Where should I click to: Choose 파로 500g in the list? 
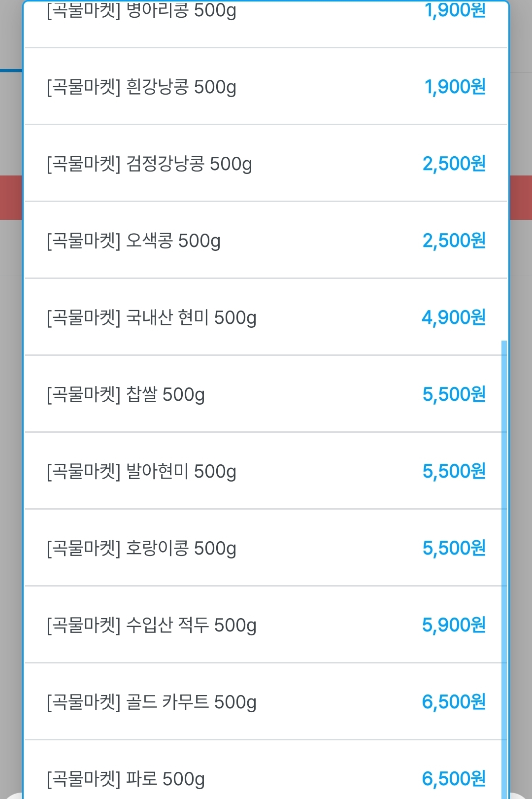tap(126, 779)
